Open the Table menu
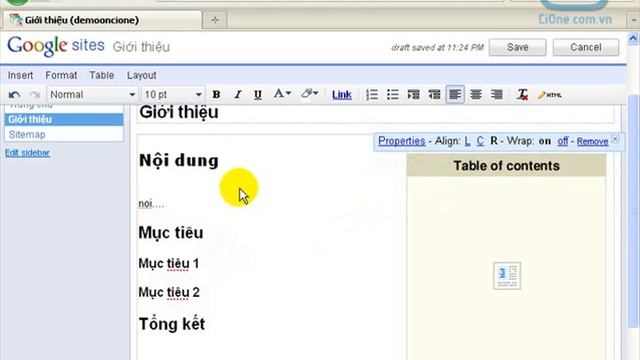The image size is (640, 360). 102,75
